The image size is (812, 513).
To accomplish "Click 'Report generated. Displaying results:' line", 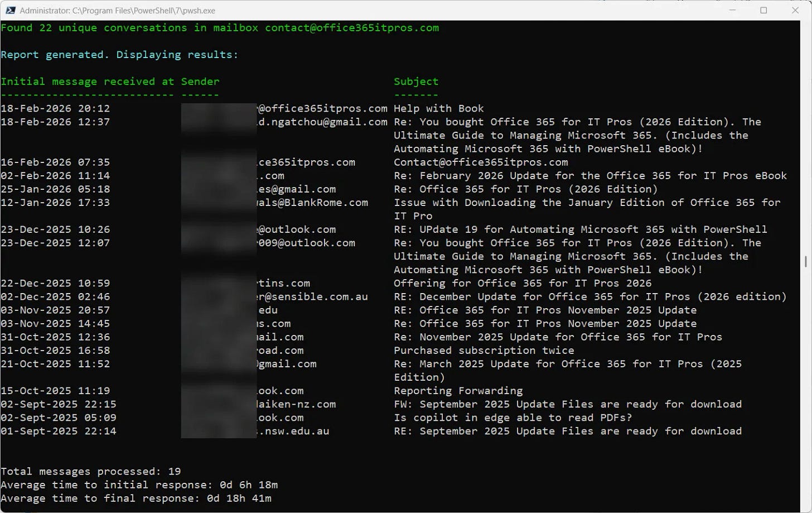I will pos(119,55).
